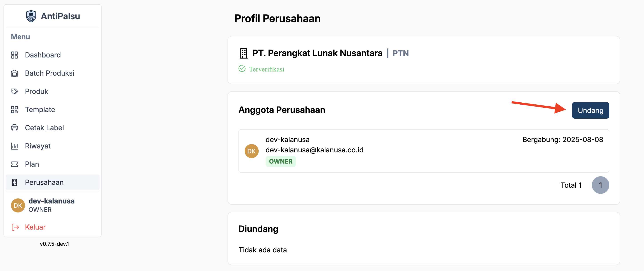
Task: Click the Riwayat chart icon
Action: 14,146
